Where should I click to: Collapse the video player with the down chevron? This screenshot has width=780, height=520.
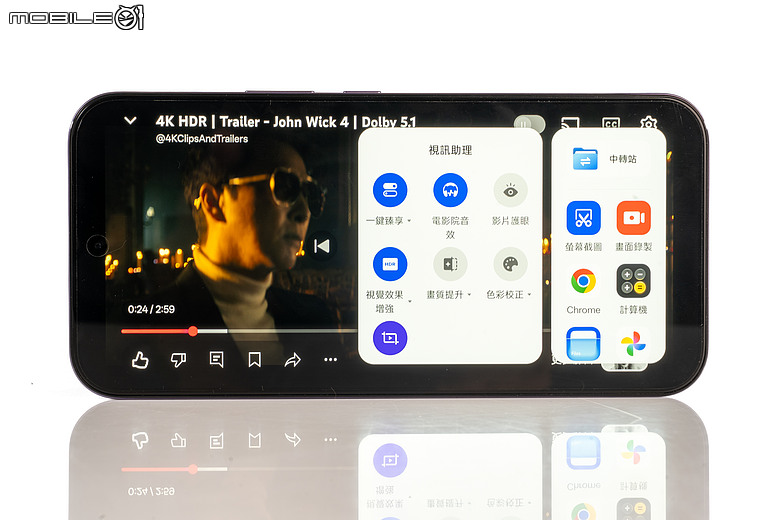(x=130, y=120)
